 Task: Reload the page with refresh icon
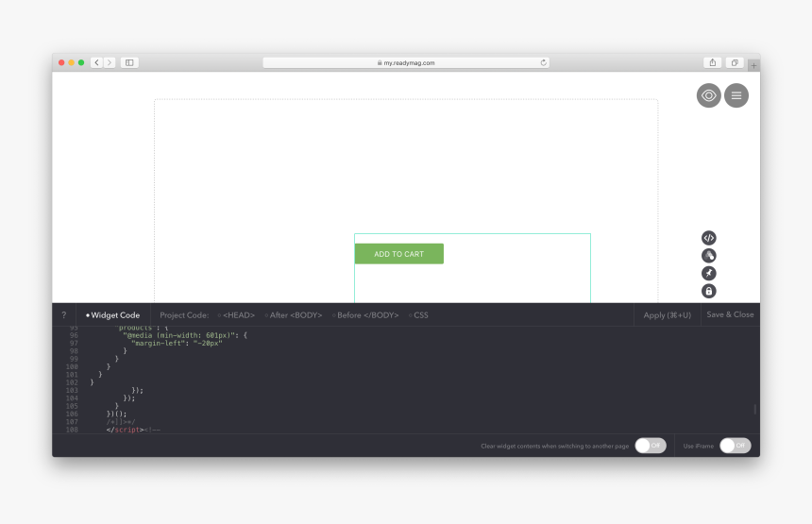543,62
